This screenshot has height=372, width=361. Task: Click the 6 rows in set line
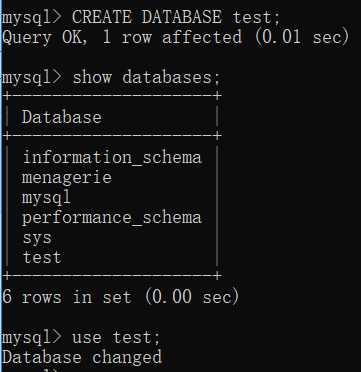point(120,297)
